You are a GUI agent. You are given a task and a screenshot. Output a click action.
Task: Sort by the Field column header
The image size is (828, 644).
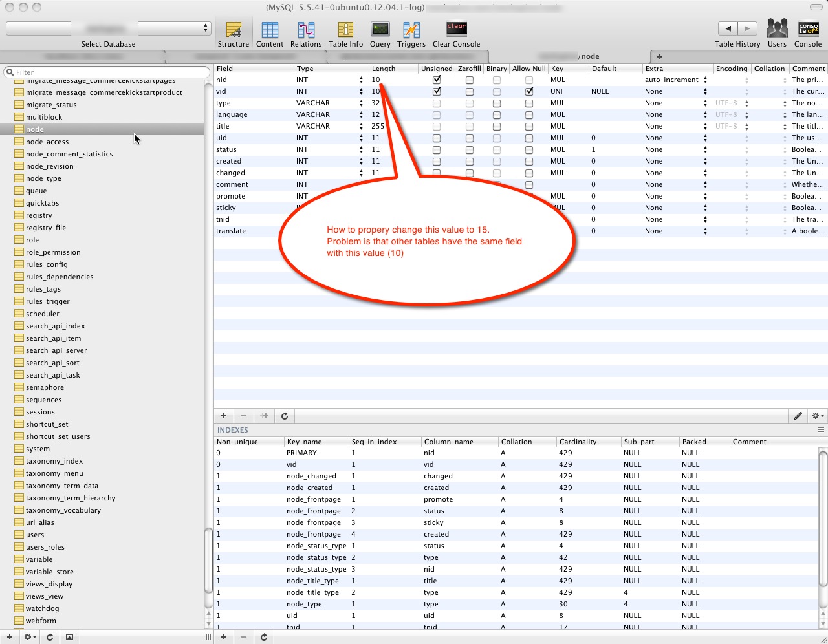[254, 69]
